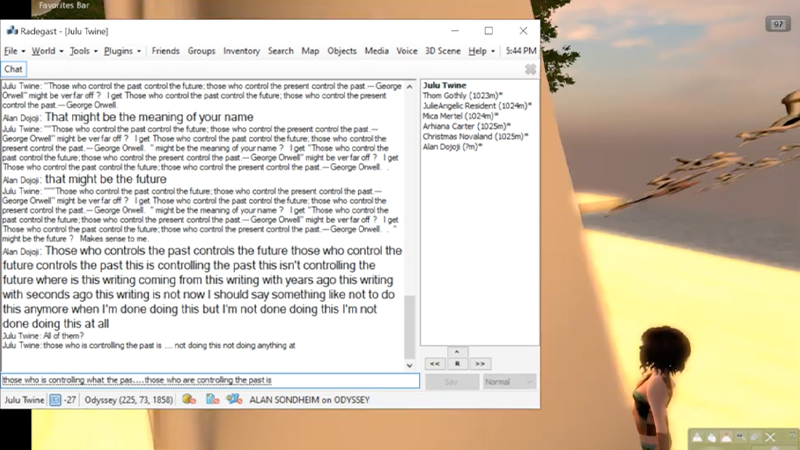The image size is (800, 450).
Task: Select side view camera icon in viewer
Action: 711,437
